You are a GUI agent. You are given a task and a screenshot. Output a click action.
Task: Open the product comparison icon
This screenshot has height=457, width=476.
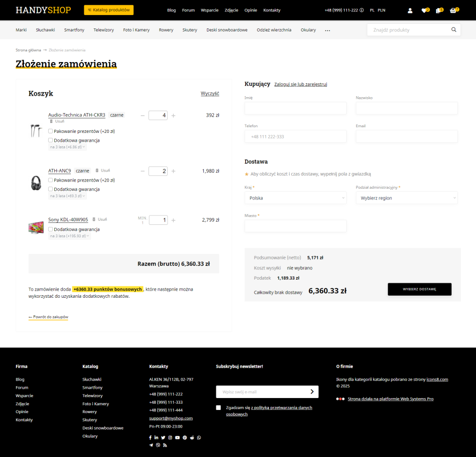(x=439, y=10)
